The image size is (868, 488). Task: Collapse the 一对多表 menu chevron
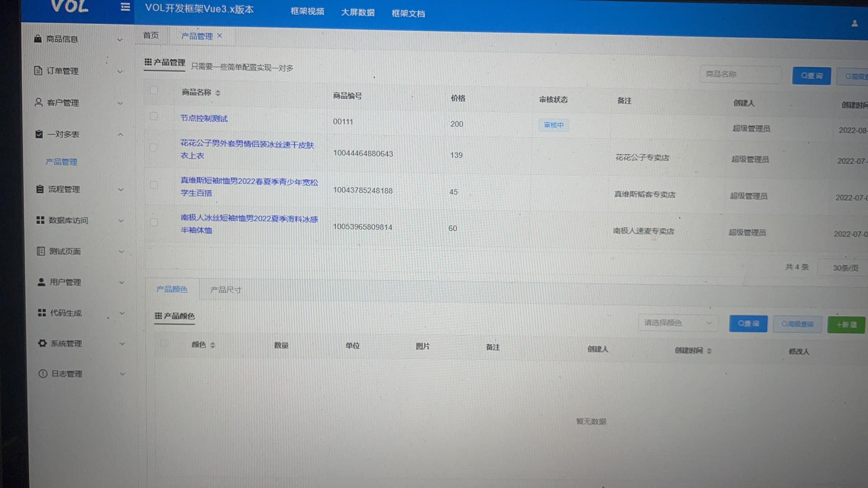(x=120, y=135)
